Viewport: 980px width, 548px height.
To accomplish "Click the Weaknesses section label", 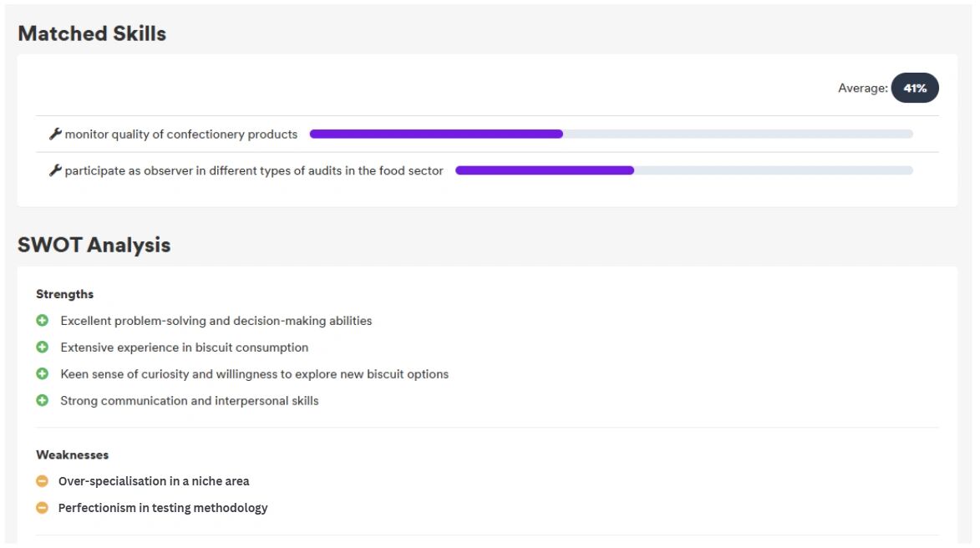I will coord(72,455).
